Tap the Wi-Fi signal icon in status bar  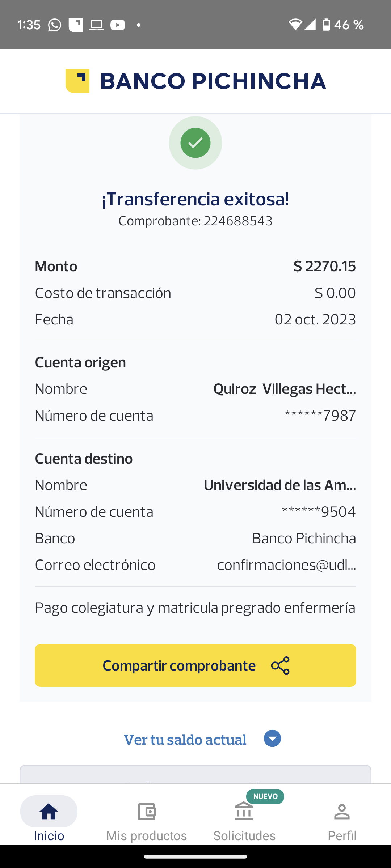coord(295,25)
